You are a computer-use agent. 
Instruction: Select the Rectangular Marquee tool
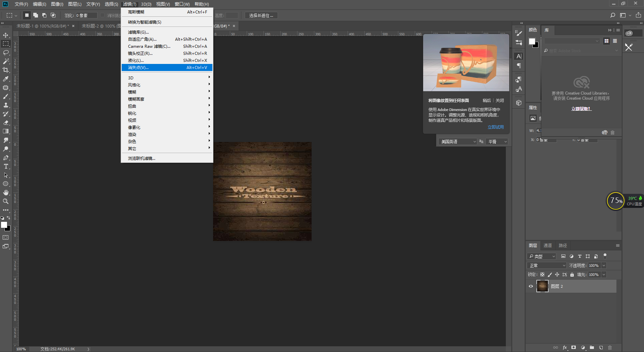6,44
